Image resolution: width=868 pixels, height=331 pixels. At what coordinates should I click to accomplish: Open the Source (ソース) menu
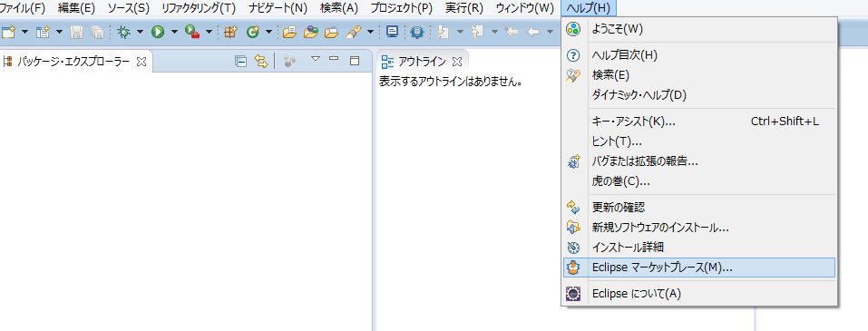pyautogui.click(x=128, y=8)
